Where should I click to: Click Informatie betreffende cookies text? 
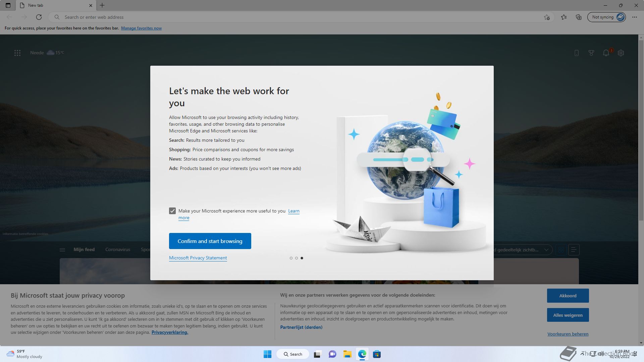[x=25, y=234]
